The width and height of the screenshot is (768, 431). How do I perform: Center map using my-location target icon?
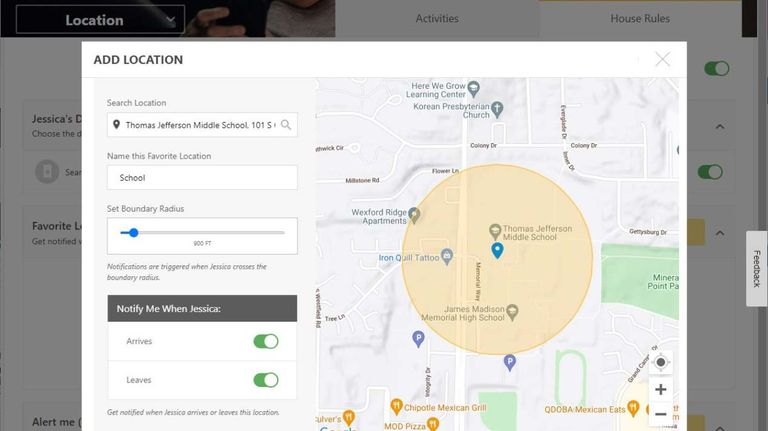pos(660,363)
